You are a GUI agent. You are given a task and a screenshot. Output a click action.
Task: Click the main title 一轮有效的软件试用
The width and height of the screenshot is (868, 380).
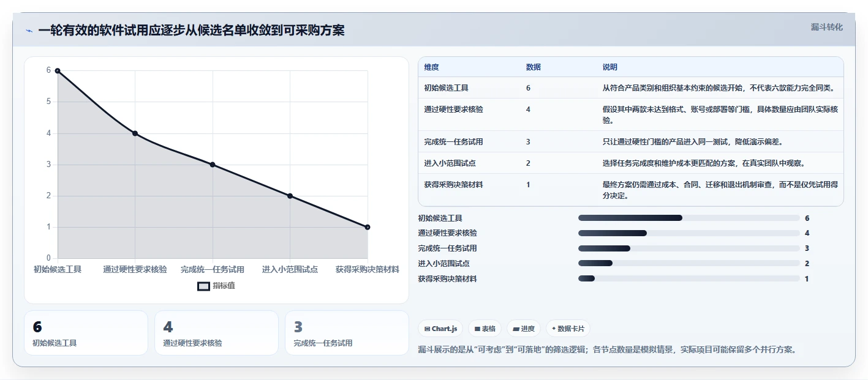click(x=191, y=31)
